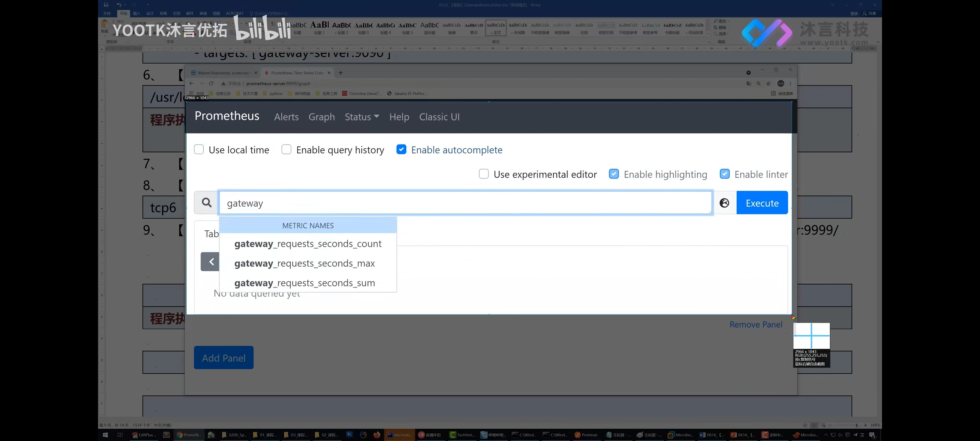The image size is (980, 441).
Task: Open the Word 文件 menu
Action: click(x=107, y=13)
